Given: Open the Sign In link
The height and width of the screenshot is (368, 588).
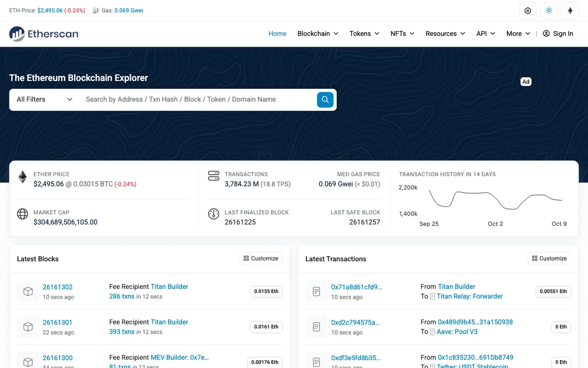Looking at the screenshot, I should pos(558,34).
